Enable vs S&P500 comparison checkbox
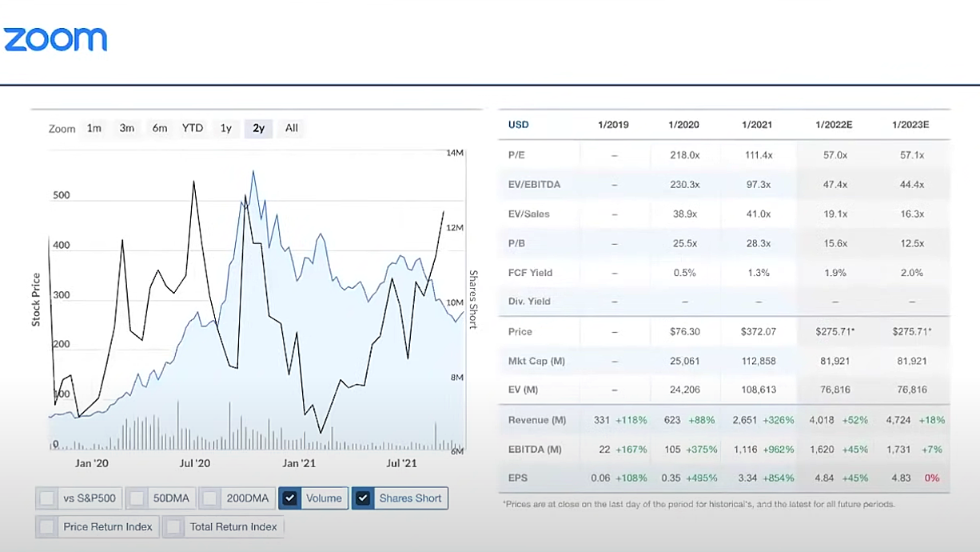The height and width of the screenshot is (552, 980). 47,498
